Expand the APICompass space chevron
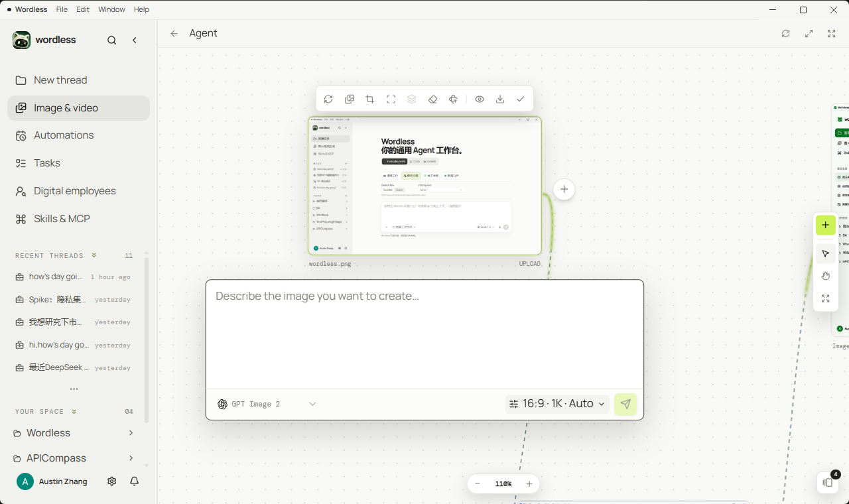This screenshot has height=504, width=849. click(x=131, y=458)
